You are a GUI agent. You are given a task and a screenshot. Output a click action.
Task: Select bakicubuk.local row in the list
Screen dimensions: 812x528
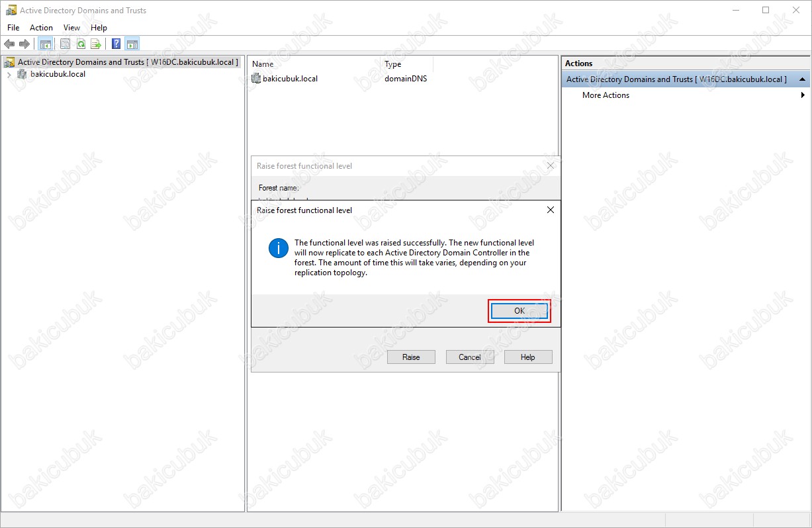point(290,78)
